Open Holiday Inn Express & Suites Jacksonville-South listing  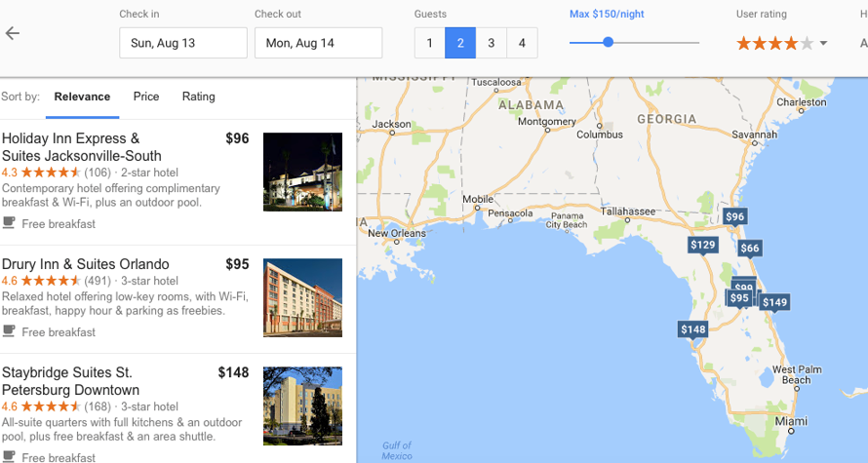point(82,147)
